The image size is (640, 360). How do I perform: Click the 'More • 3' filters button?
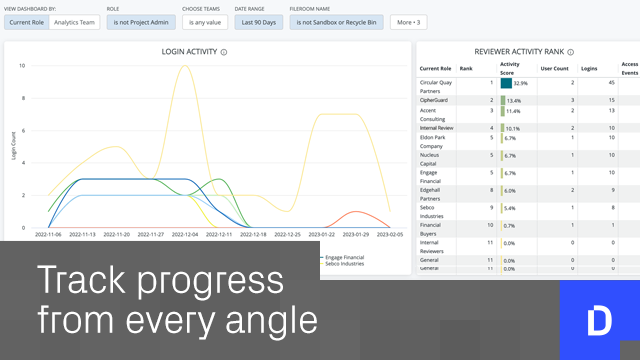[x=409, y=22]
